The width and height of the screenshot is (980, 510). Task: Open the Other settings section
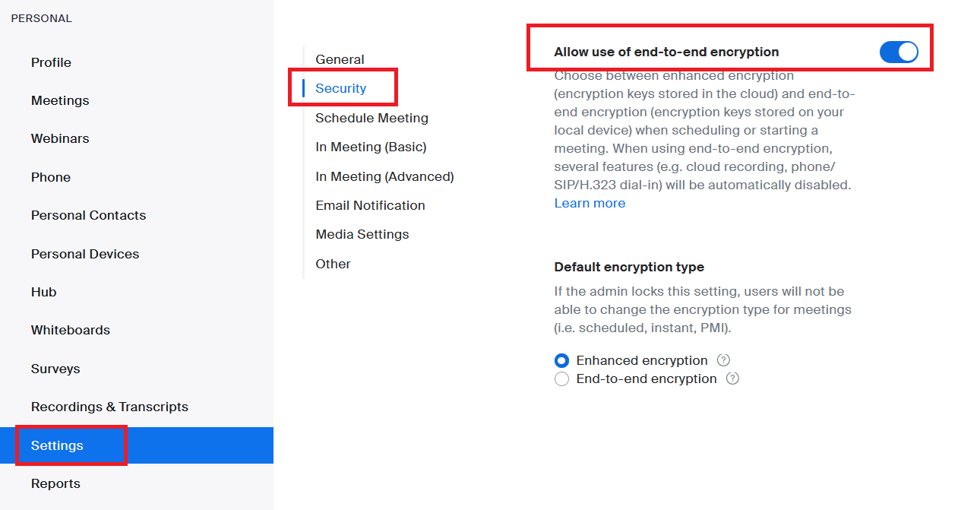tap(333, 263)
